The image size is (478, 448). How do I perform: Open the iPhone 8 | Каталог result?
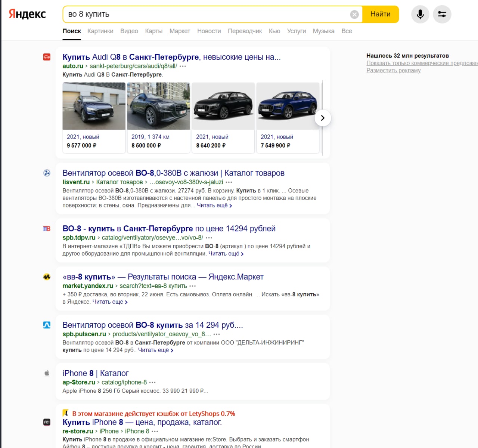click(x=96, y=373)
